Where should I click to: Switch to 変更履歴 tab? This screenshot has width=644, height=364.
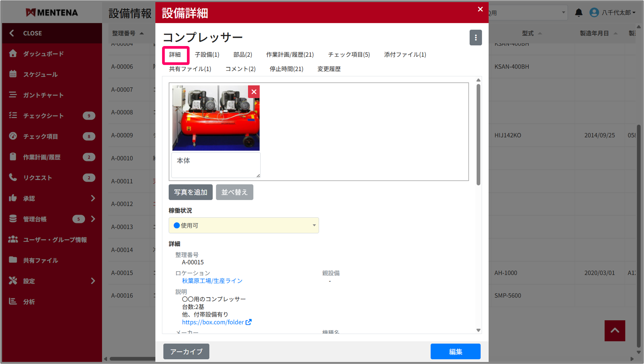coord(329,69)
